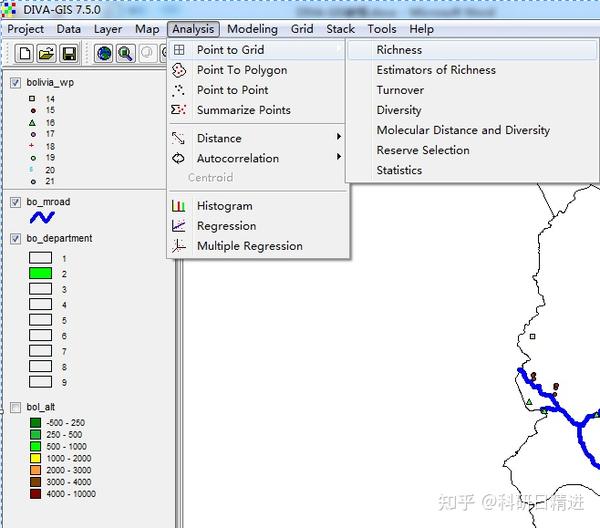This screenshot has height=528, width=600.
Task: Click the New project toolbar icon
Action: [25, 53]
